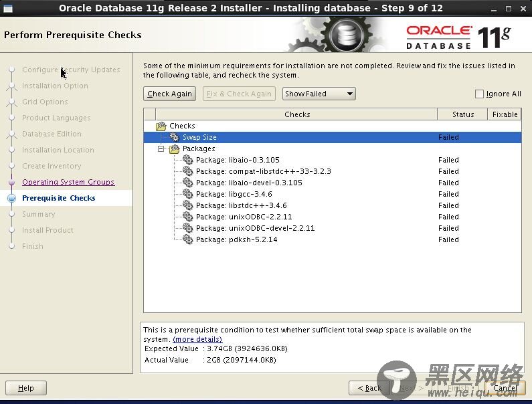Open the window menu icon in title bar

click(x=8, y=9)
